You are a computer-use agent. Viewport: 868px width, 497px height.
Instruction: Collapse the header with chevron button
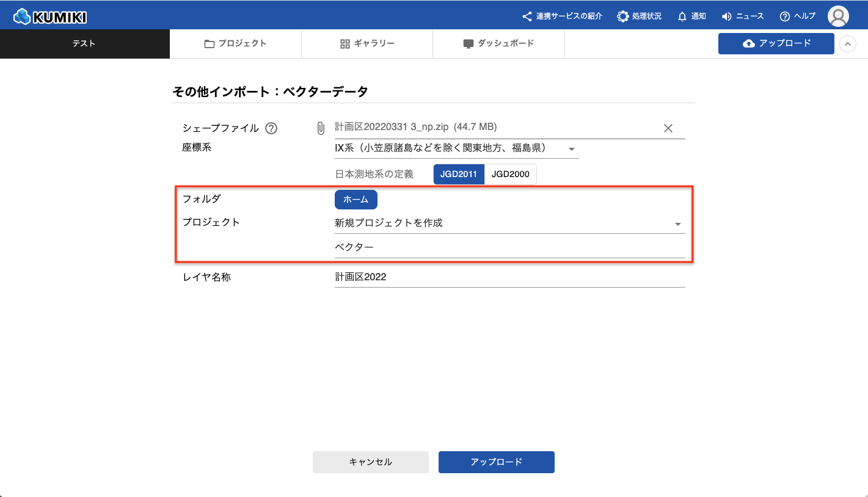[x=848, y=44]
